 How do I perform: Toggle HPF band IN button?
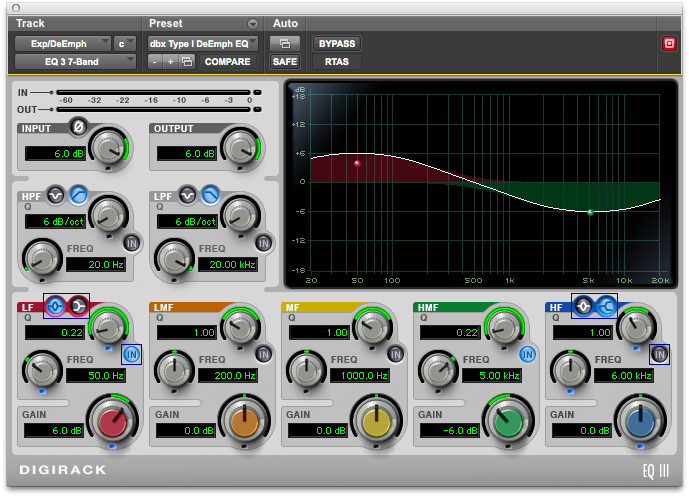click(x=131, y=243)
